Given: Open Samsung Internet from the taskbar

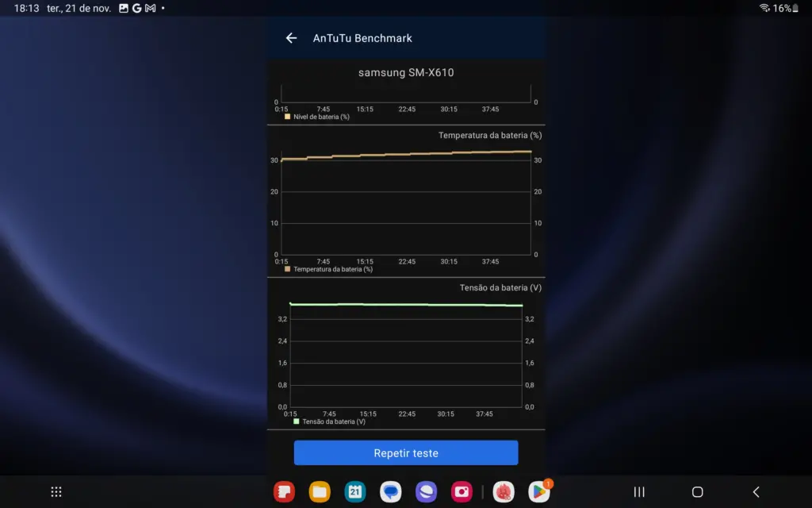Looking at the screenshot, I should point(426,491).
